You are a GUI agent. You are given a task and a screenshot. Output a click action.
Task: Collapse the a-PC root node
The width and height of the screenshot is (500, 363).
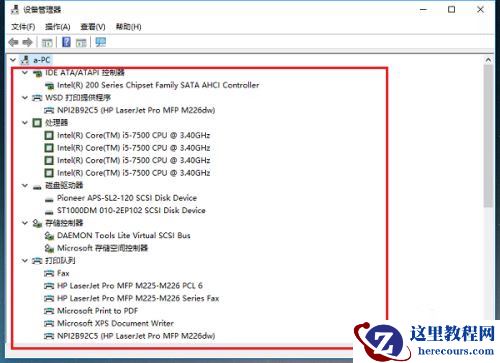click(13, 60)
